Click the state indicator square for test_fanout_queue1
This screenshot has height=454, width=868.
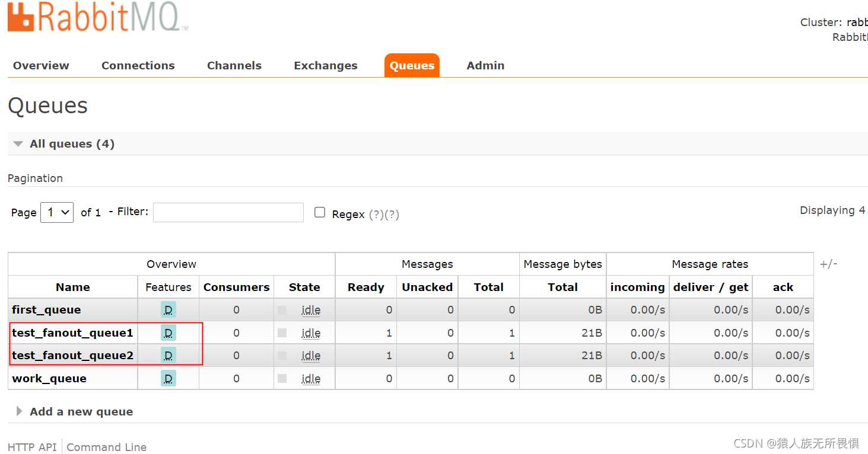[282, 333]
